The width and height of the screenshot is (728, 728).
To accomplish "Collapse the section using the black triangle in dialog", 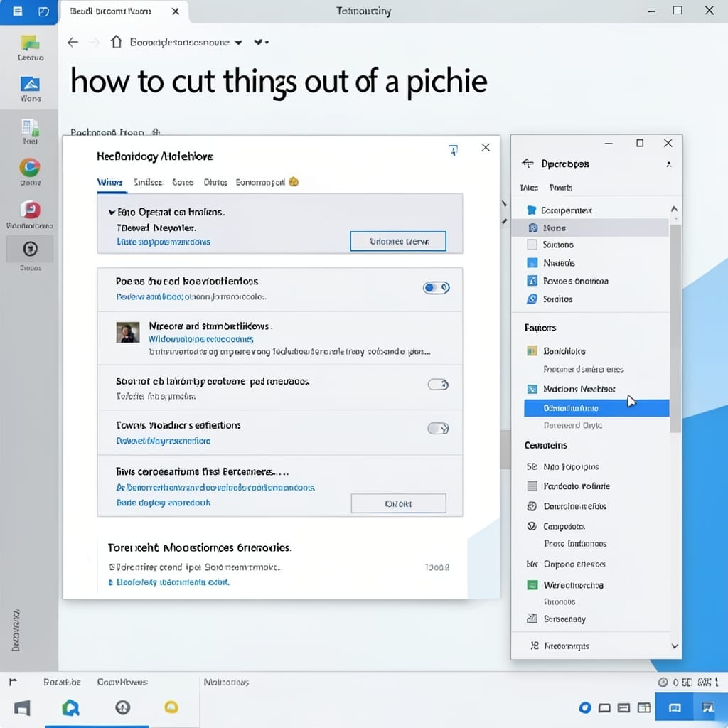I will coord(112,213).
